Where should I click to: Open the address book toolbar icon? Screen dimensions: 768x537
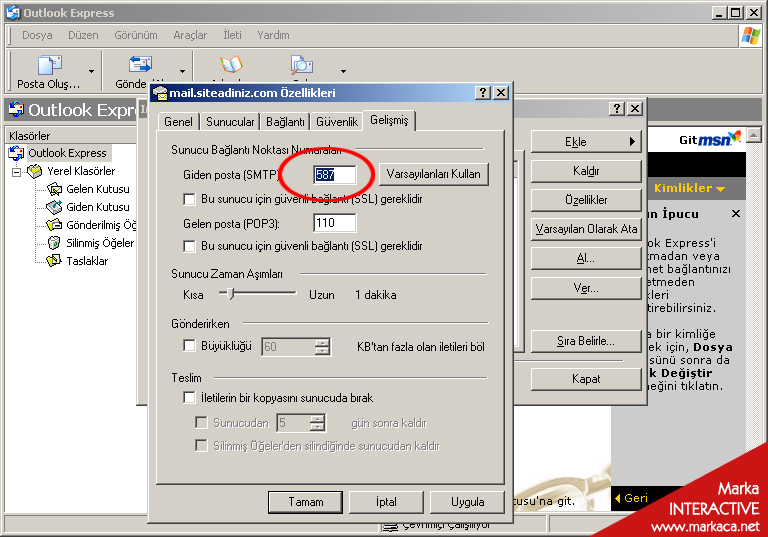coord(231,64)
